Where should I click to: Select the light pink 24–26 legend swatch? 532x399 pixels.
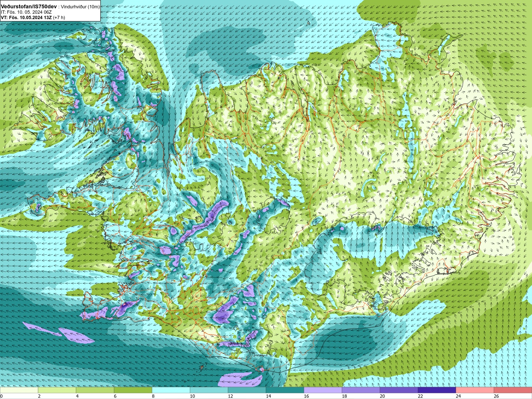coord(475,390)
